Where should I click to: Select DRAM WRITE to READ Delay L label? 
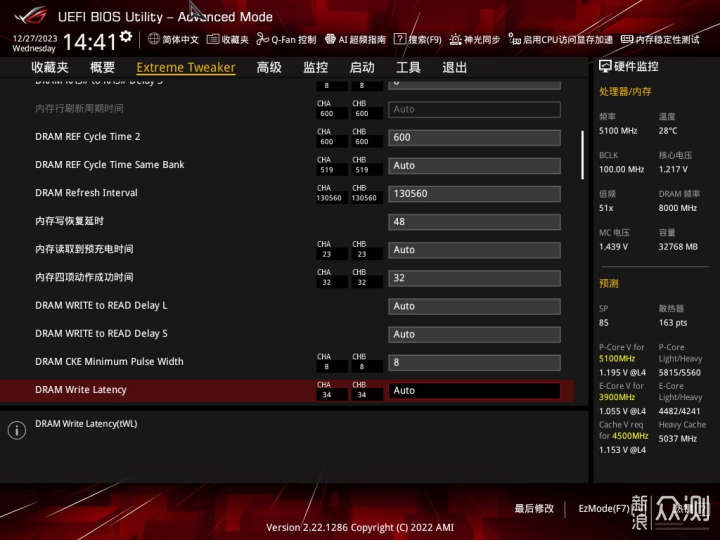(x=101, y=305)
